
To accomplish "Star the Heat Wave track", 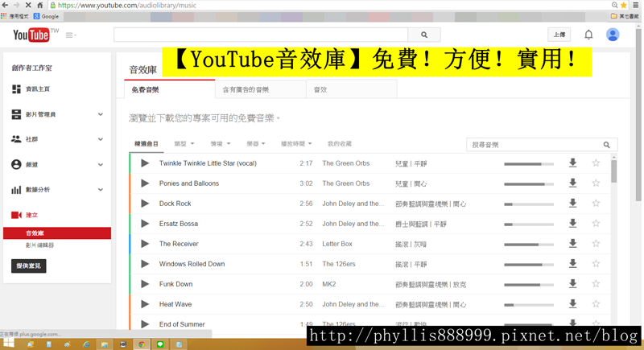I will [x=596, y=303].
